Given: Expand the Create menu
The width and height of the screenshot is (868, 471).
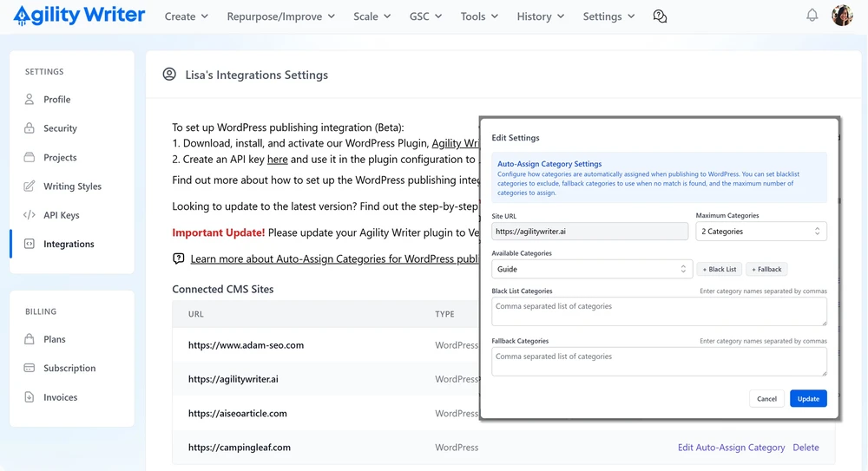Looking at the screenshot, I should (x=186, y=16).
